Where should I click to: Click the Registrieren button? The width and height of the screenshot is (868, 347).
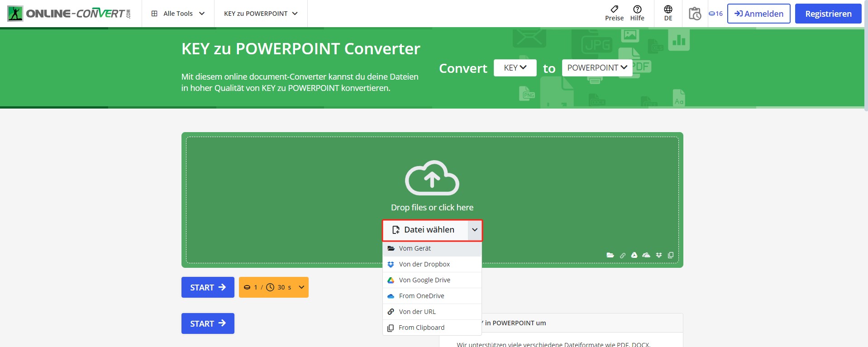pyautogui.click(x=828, y=14)
